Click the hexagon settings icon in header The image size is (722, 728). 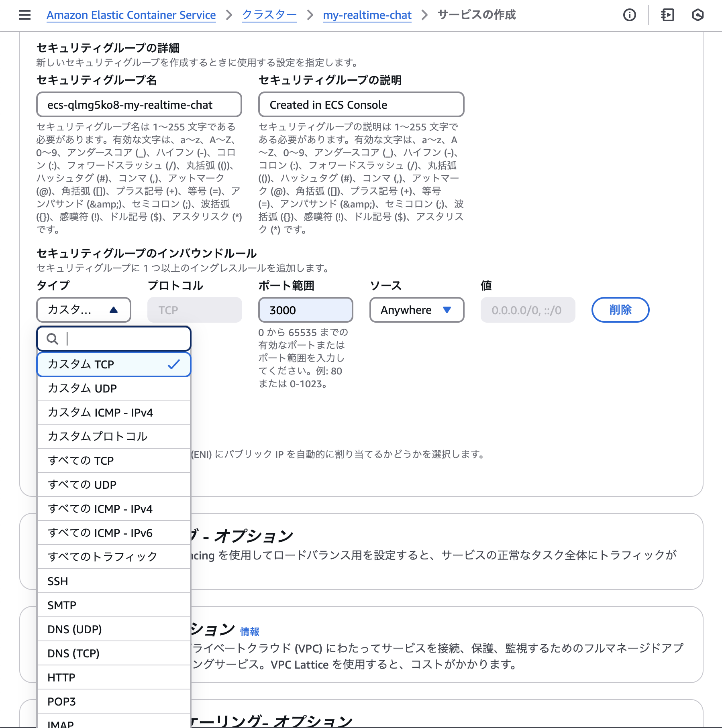(x=698, y=15)
